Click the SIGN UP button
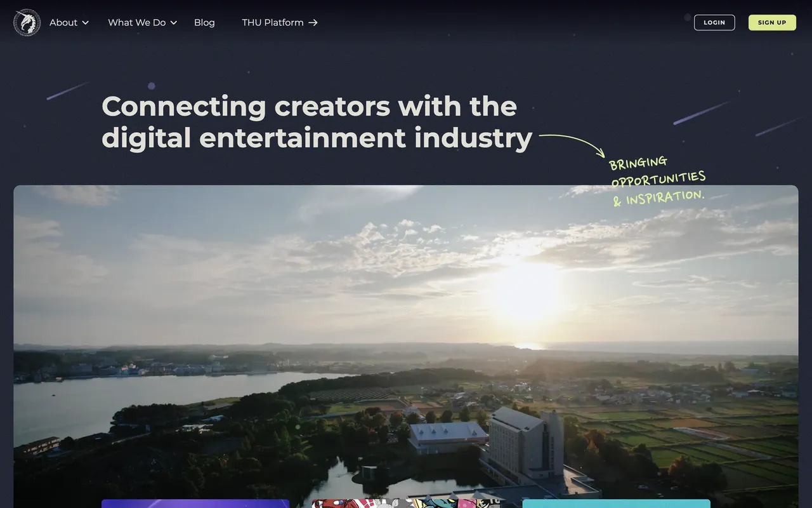This screenshot has height=508, width=812. (772, 22)
